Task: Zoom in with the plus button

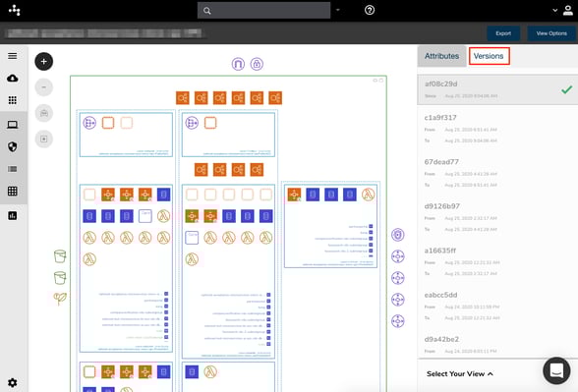Action: tap(44, 62)
